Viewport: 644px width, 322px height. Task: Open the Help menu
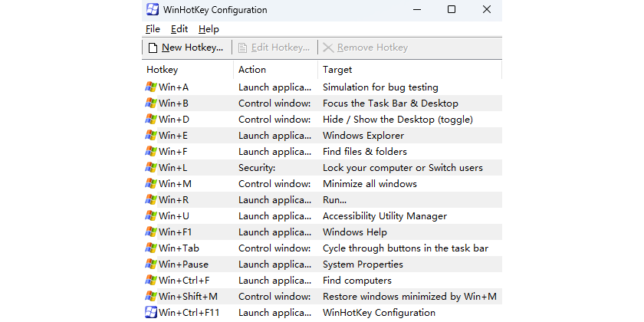[x=209, y=29]
